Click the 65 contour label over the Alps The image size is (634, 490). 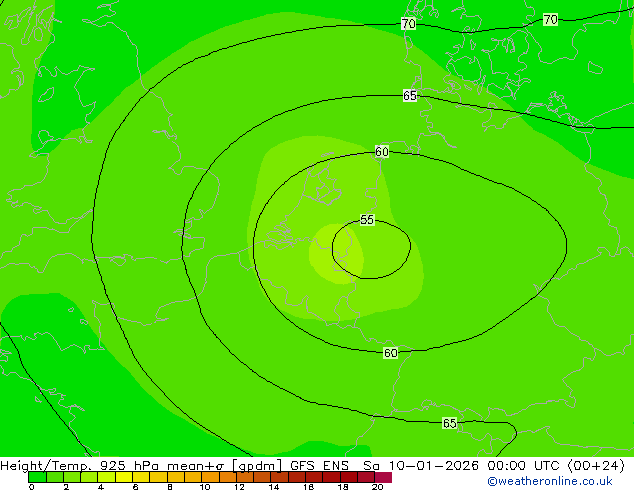(x=449, y=423)
